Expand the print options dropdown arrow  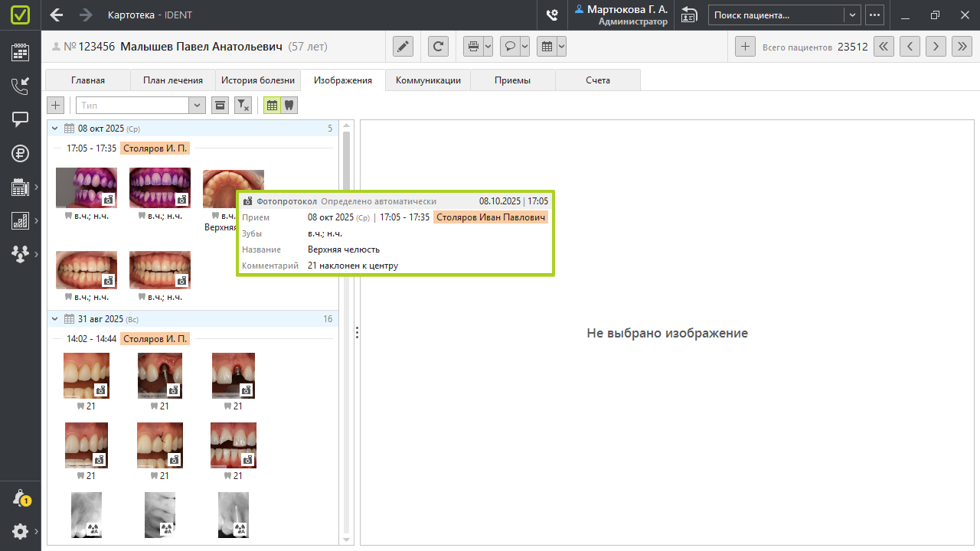pyautogui.click(x=488, y=47)
